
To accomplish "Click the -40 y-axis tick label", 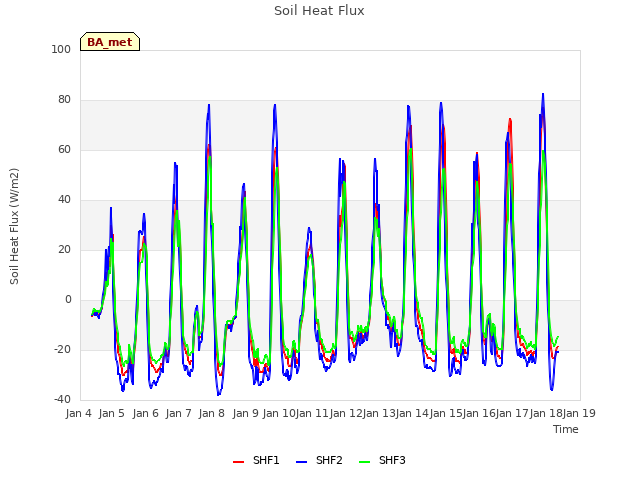I will (x=62, y=400).
